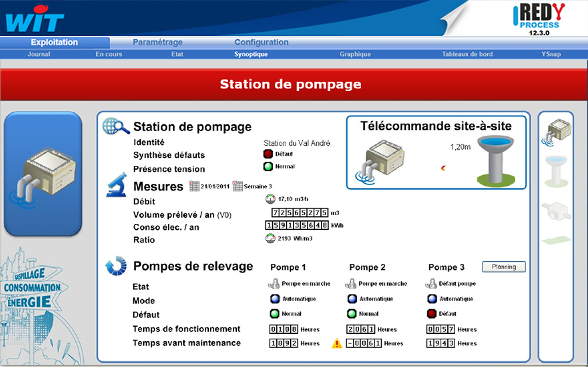Screen dimensions: 588x367
Task: Open the Graphique submenu
Action: 355,54
